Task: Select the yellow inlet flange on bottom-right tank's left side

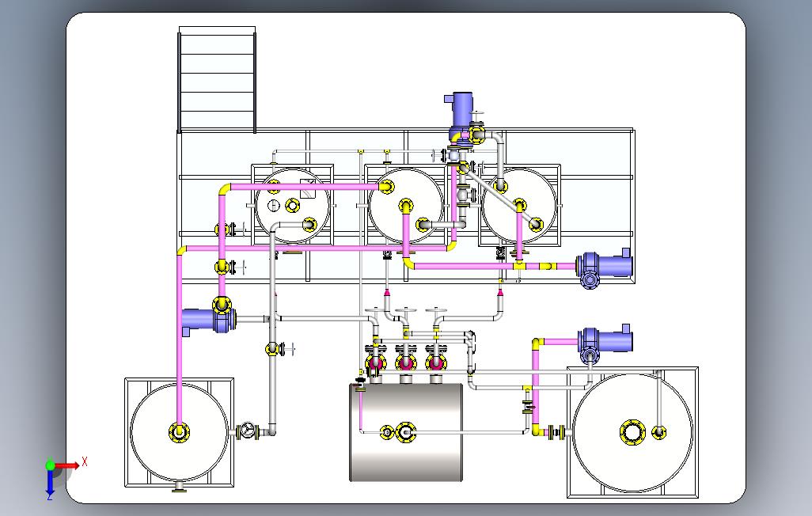Action: click(x=556, y=432)
